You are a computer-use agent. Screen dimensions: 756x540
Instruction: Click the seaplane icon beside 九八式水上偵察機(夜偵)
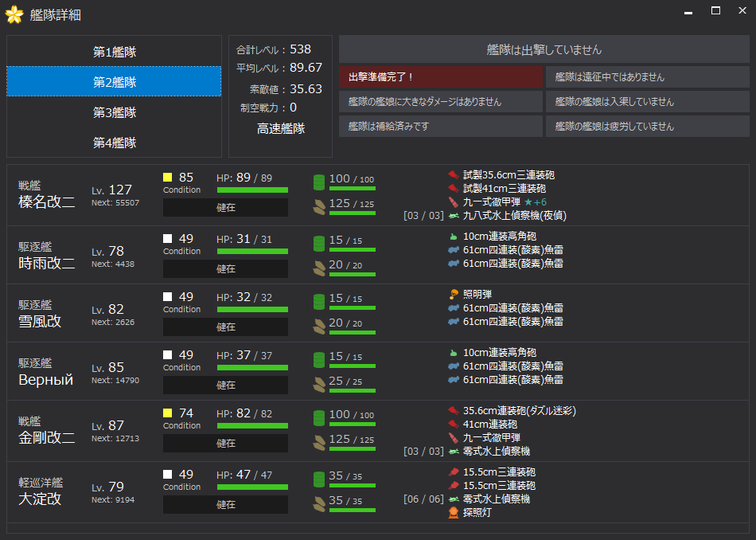pos(454,215)
